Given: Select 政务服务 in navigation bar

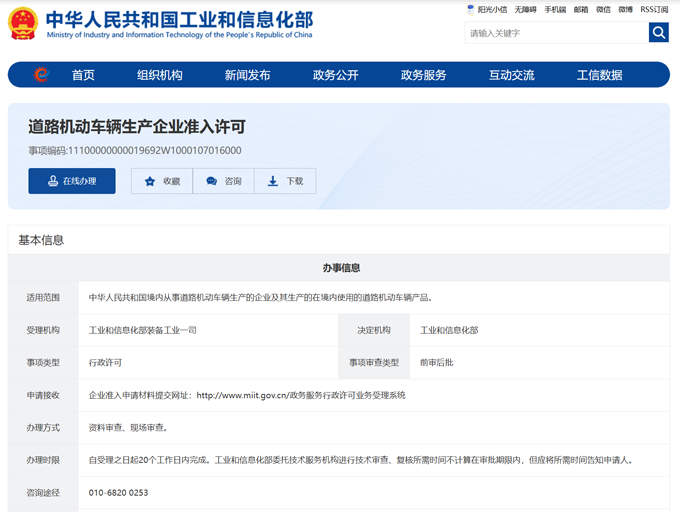Looking at the screenshot, I should pyautogui.click(x=424, y=75).
